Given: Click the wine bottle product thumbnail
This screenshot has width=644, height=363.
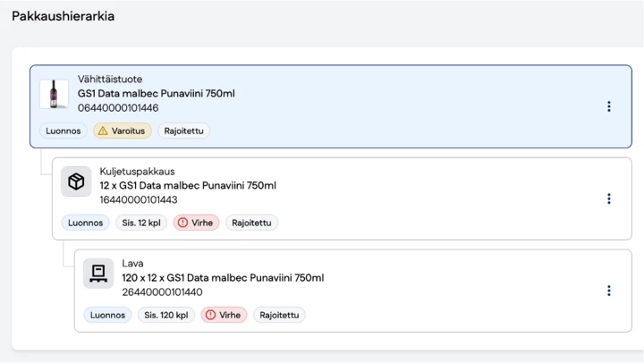Looking at the screenshot, I should 54,94.
